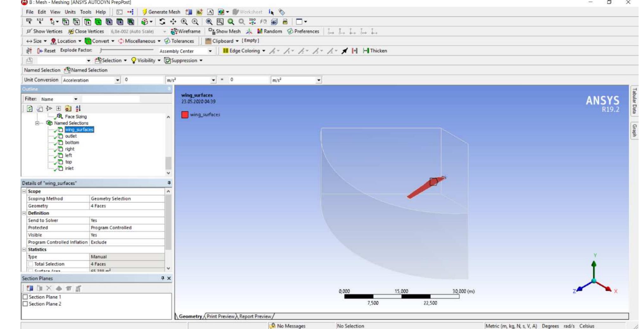Open the Units menu
This screenshot has height=329, width=644.
click(70, 12)
